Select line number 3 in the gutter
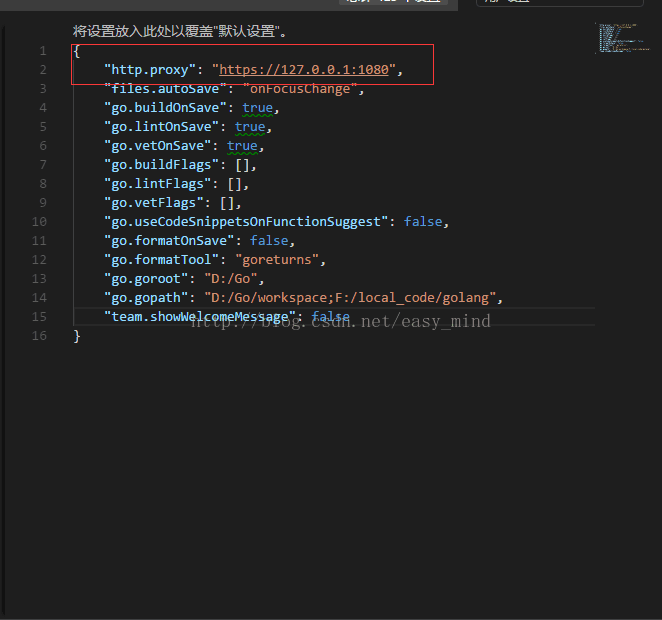This screenshot has width=662, height=620. click(43, 89)
